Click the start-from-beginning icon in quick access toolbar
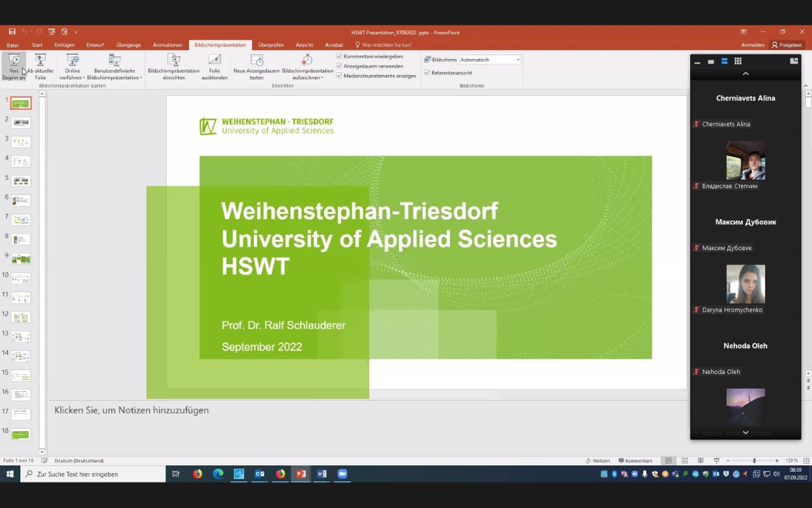The height and width of the screenshot is (508, 812). tap(52, 31)
